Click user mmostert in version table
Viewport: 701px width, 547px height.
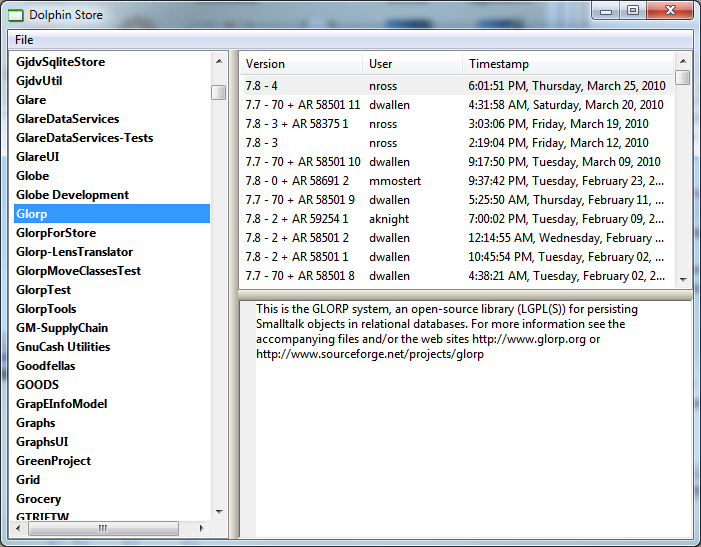[395, 181]
